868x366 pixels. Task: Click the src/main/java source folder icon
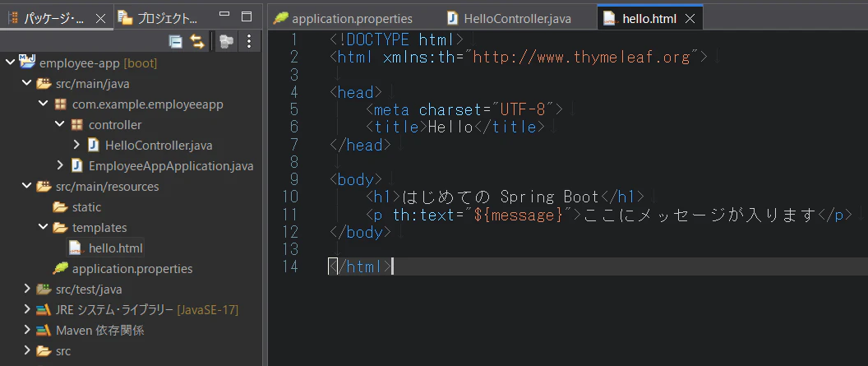(x=44, y=84)
